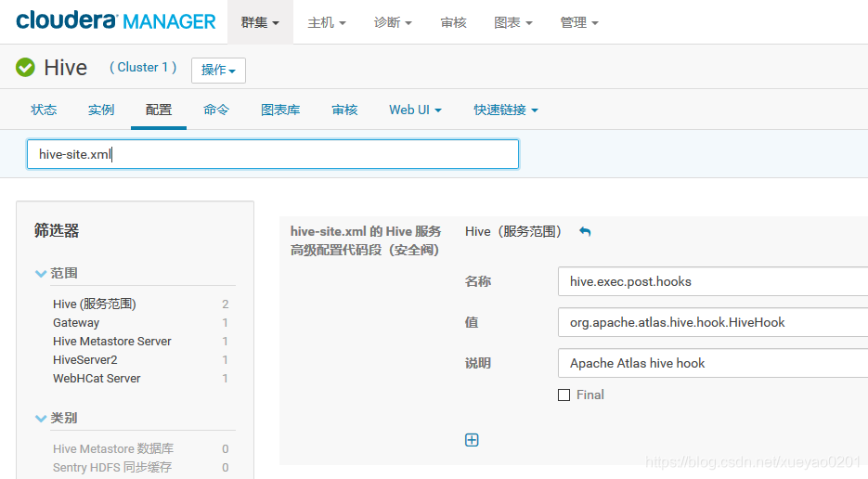Open the 主机 dropdown menu
Image resolution: width=868 pixels, height=479 pixels.
[x=327, y=22]
